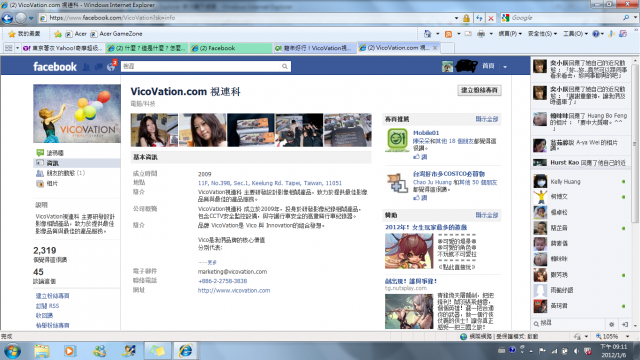Screen dimensions: 640x360
Task: Open the http://www.vicovation.com website link
Action: point(234,291)
